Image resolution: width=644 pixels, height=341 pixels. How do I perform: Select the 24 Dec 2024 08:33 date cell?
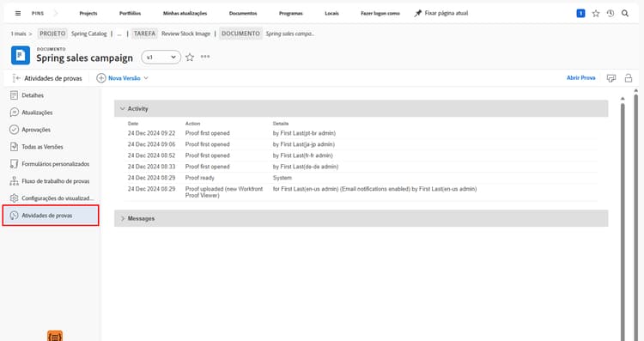point(151,167)
